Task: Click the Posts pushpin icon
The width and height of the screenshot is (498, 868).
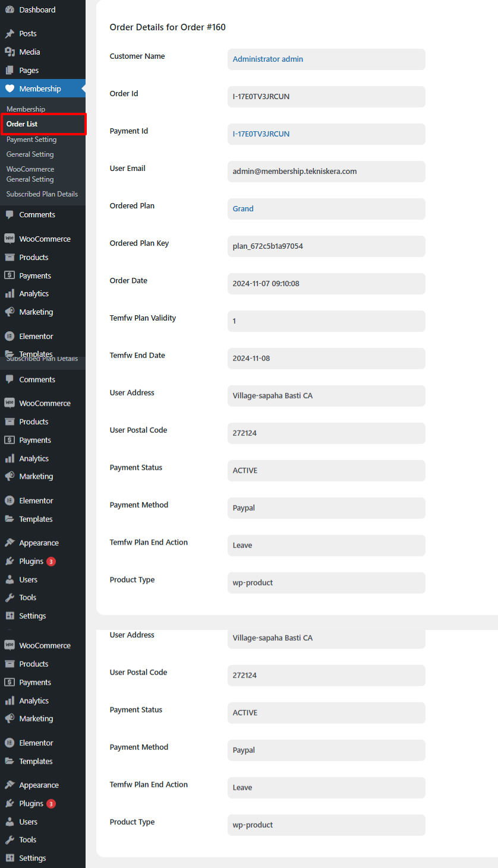Action: 10,34
